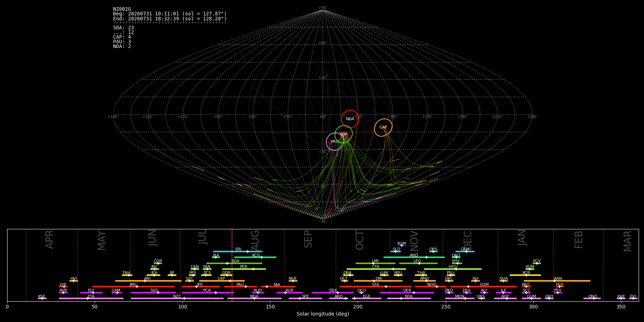Click the OCT month label

360,240
